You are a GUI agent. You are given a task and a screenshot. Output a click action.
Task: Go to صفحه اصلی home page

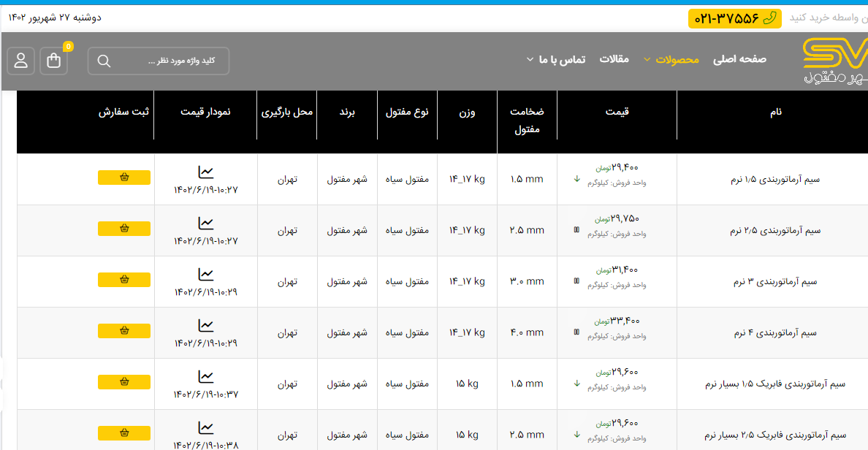[739, 59]
